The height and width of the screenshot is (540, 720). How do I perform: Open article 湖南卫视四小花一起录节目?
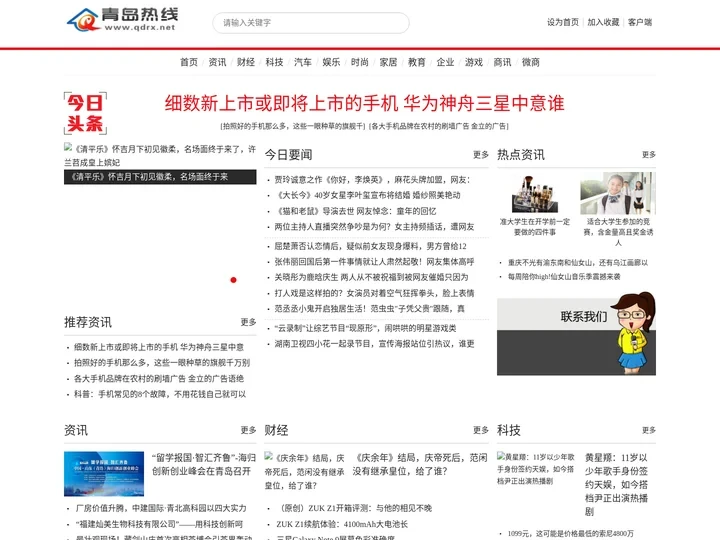pos(374,343)
